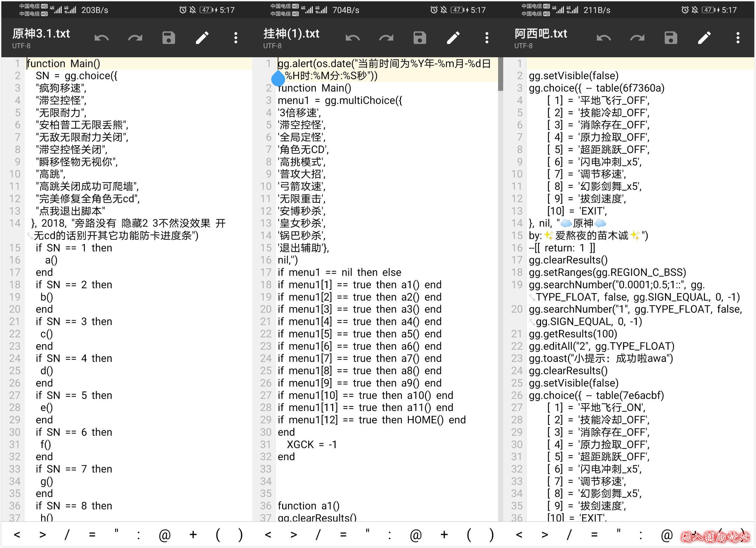The image size is (756, 548).
Task: Undo in the 阿西吧.txt editor
Action: point(604,38)
